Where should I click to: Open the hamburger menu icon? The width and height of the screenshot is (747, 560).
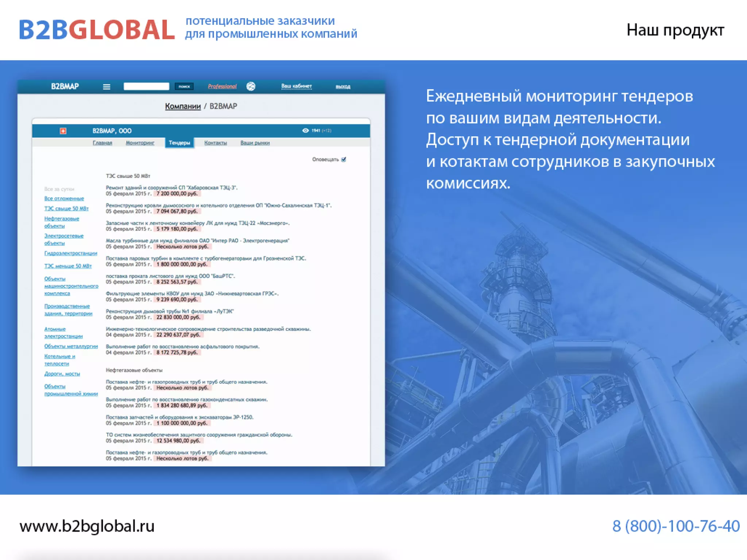pos(107,87)
